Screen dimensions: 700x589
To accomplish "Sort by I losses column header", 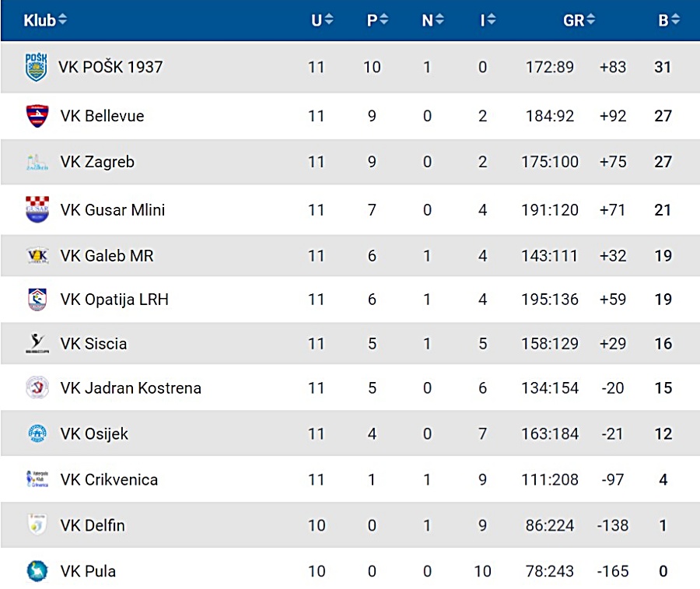I will (488, 20).
